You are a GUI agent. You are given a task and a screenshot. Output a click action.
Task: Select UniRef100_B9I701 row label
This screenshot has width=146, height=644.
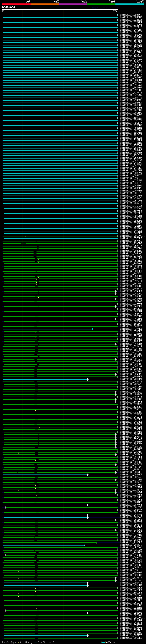pyautogui.click(x=131, y=83)
